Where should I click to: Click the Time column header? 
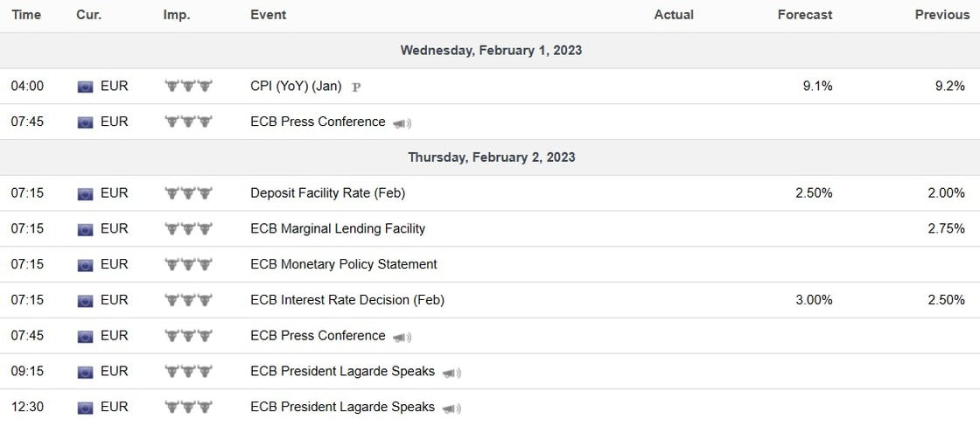pyautogui.click(x=26, y=15)
